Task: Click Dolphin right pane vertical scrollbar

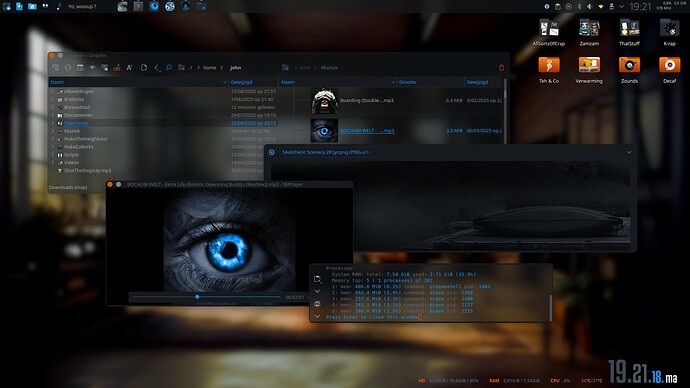Action: pos(505,112)
